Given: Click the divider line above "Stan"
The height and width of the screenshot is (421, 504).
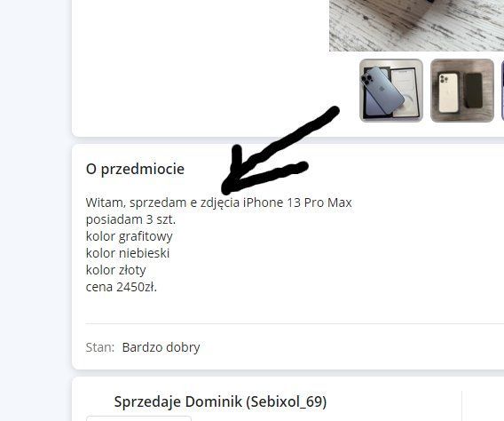Looking at the screenshot, I should [x=295, y=323].
